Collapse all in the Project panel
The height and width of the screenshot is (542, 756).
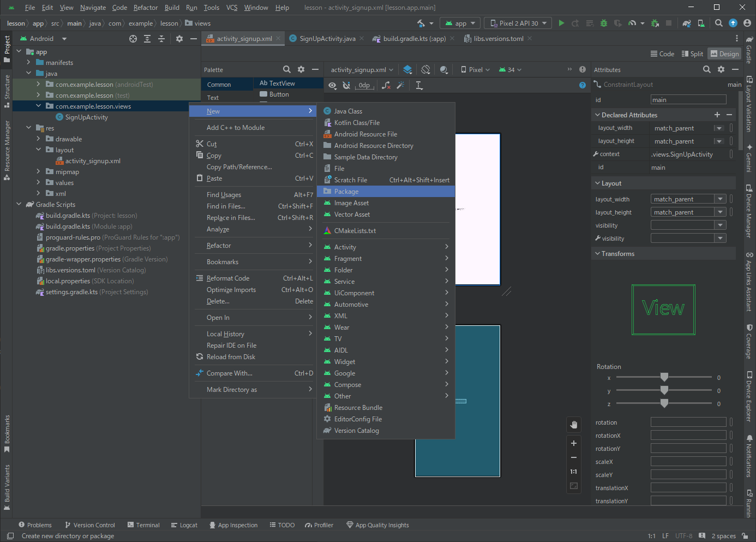pyautogui.click(x=161, y=39)
